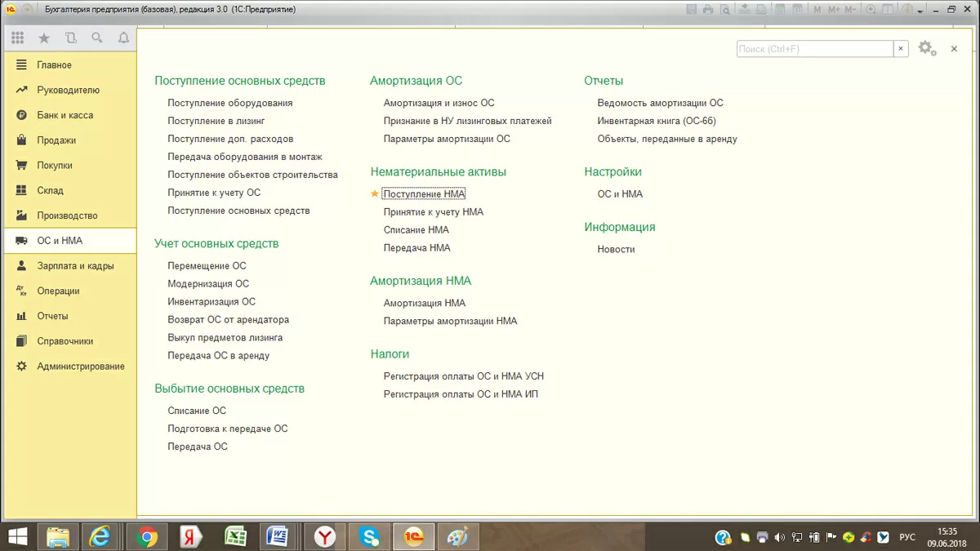Open Модернизация ОС link
The image size is (980, 551).
click(x=208, y=283)
